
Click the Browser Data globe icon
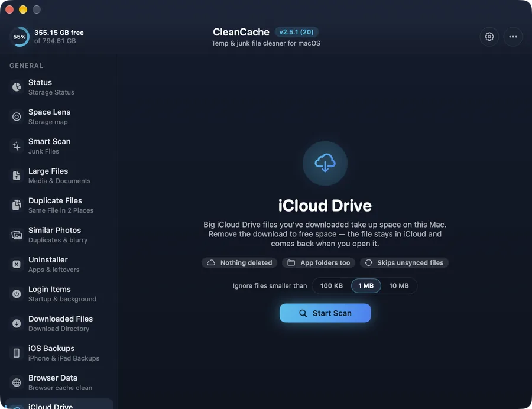[x=17, y=382]
